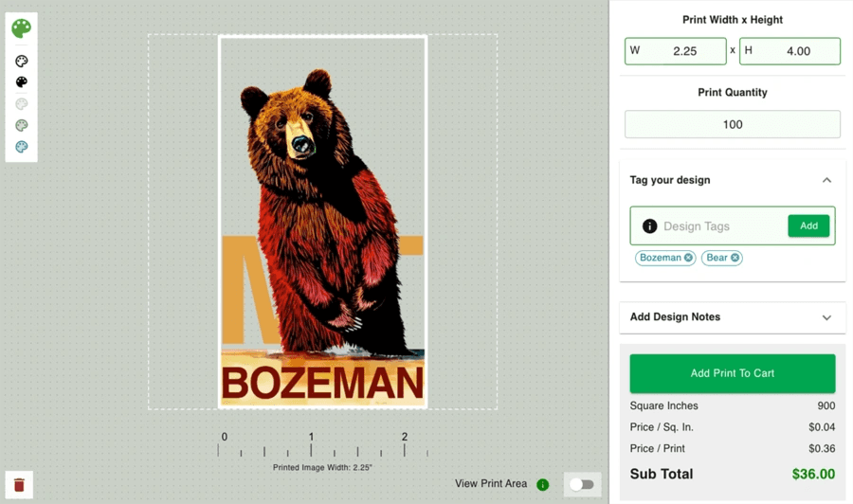Click the Print Quantity field
853x504 pixels.
(x=733, y=124)
